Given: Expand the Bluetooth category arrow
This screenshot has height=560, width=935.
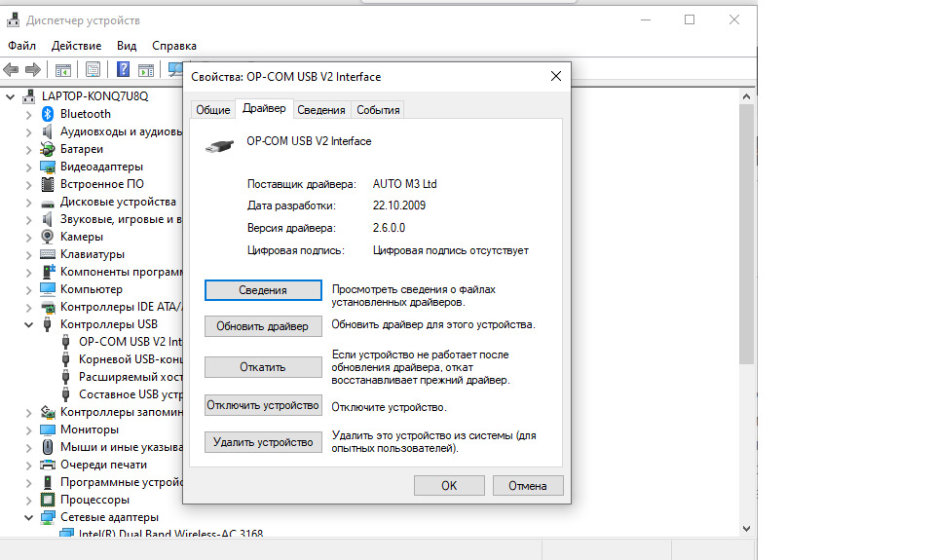Looking at the screenshot, I should point(29,114).
